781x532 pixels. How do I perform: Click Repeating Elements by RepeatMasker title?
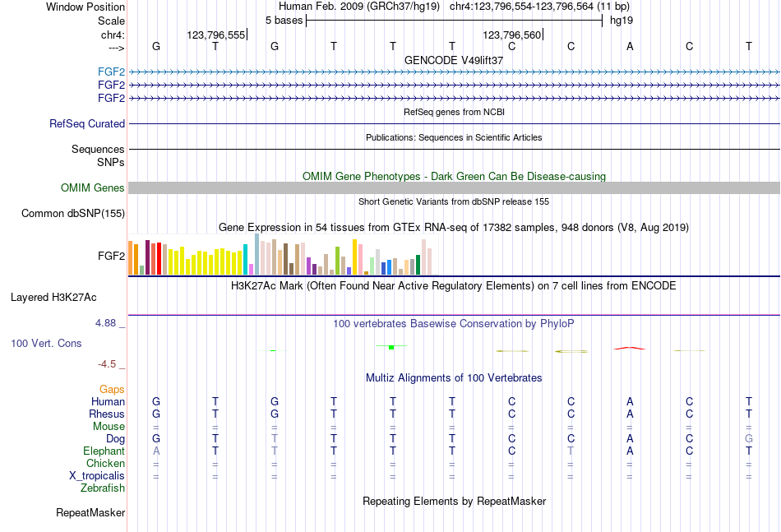point(454,501)
